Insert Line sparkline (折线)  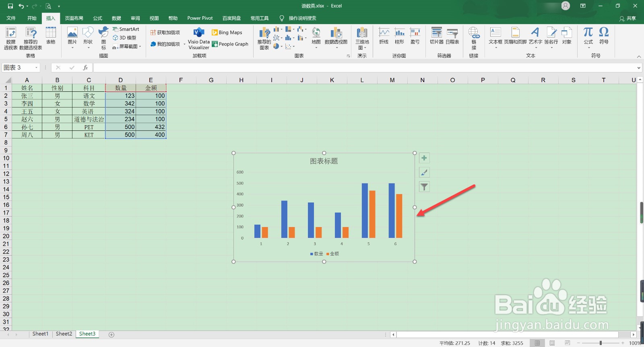click(384, 36)
